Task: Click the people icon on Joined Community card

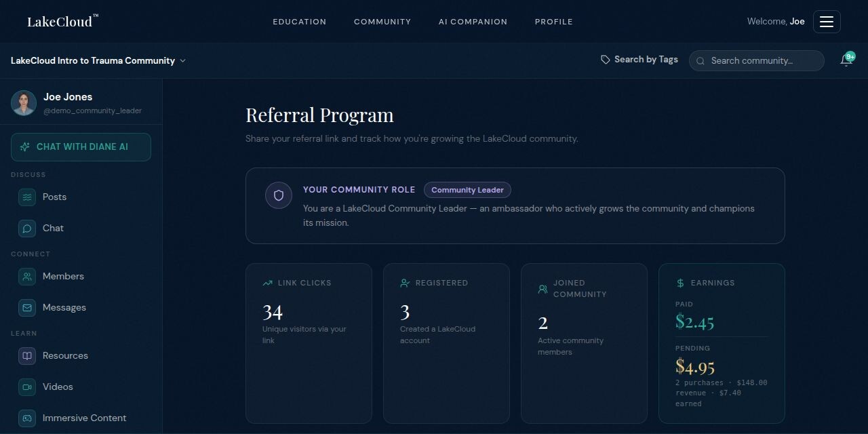Action: point(542,289)
